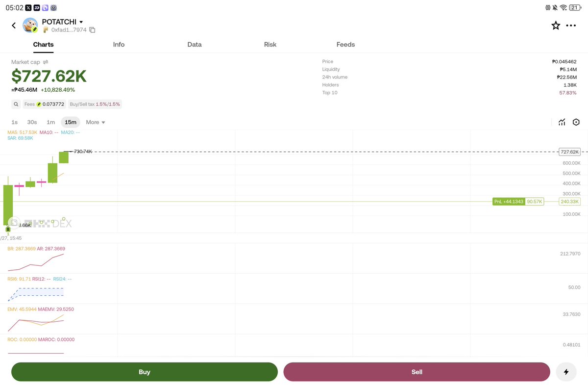Image resolution: width=588 pixels, height=387 pixels.
Task: Click the $727.62K market cap value
Action: point(49,77)
